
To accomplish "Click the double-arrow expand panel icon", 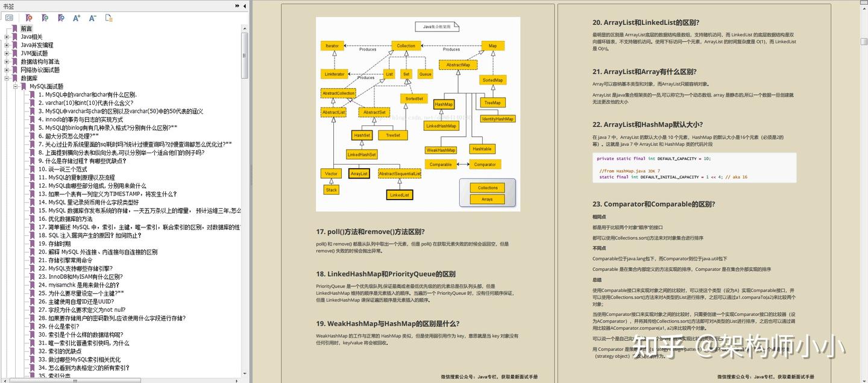I will coord(237,6).
